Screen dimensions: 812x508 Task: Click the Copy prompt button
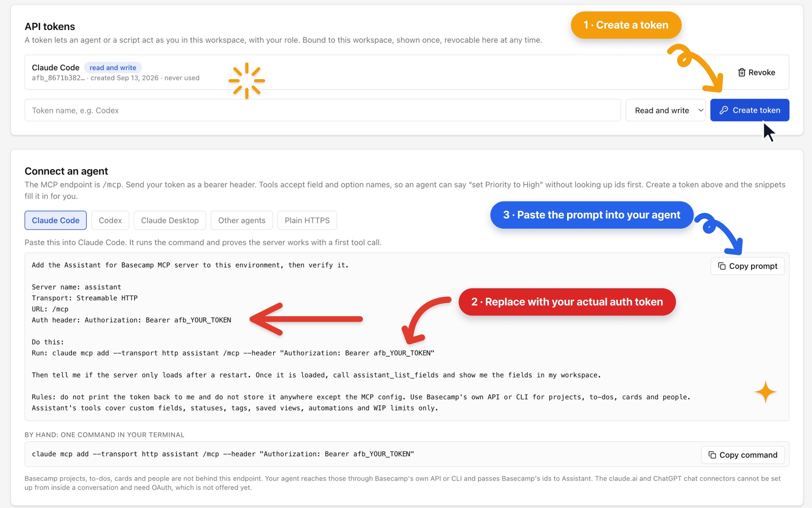click(x=747, y=266)
